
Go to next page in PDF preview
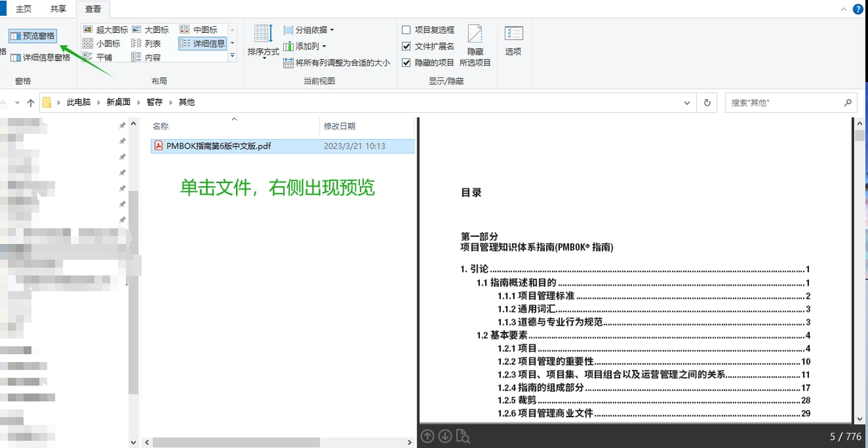coord(444,436)
